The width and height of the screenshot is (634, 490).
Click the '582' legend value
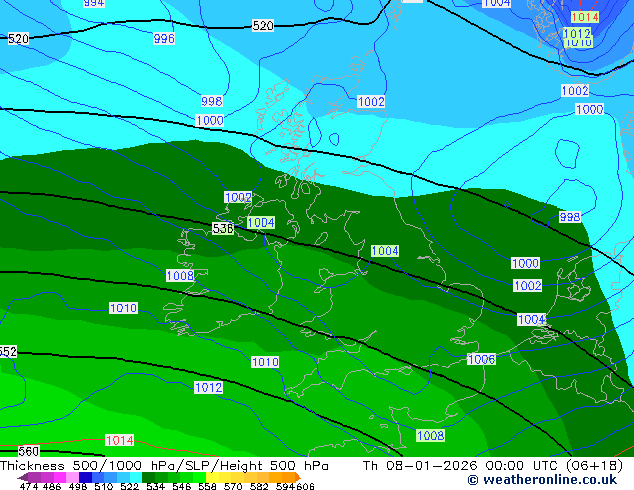click(259, 486)
